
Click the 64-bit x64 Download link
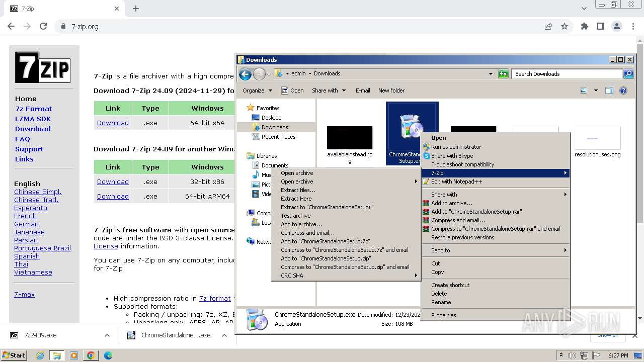(113, 123)
